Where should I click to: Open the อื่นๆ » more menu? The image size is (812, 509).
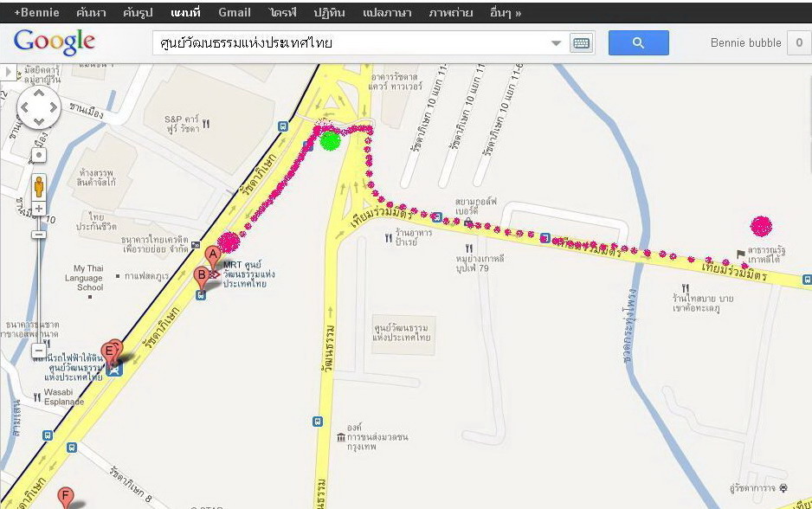coord(505,12)
